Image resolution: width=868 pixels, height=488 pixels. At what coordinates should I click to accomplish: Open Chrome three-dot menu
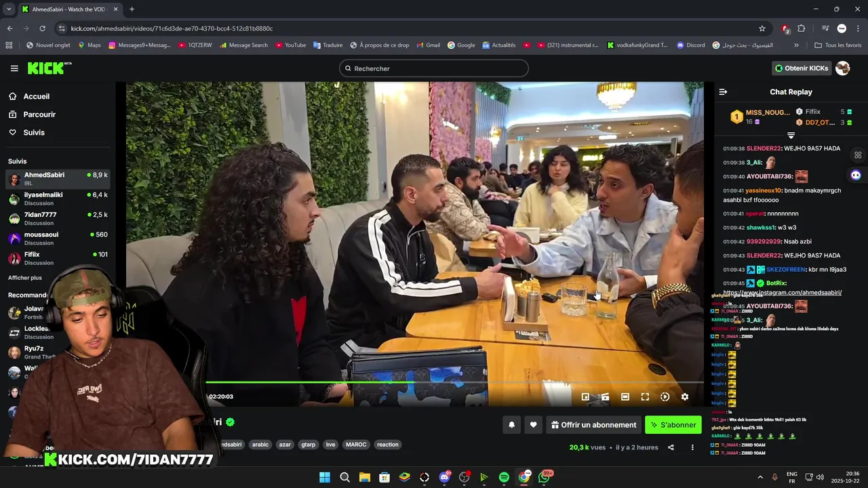point(858,28)
